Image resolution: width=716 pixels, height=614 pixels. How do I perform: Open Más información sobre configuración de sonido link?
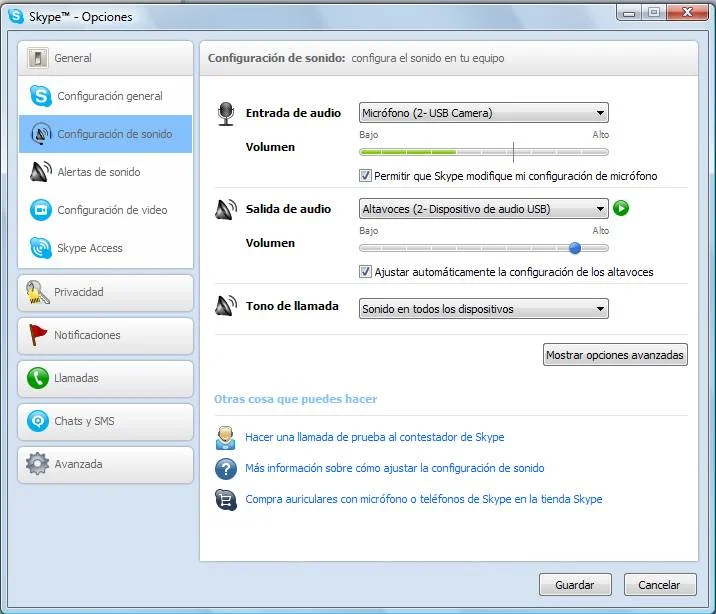[395, 468]
